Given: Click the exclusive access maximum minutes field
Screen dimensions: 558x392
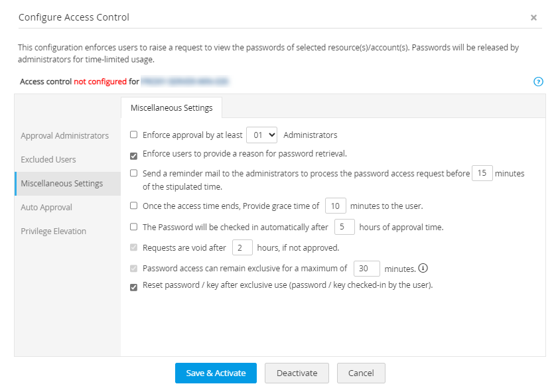Looking at the screenshot, I should pos(366,269).
